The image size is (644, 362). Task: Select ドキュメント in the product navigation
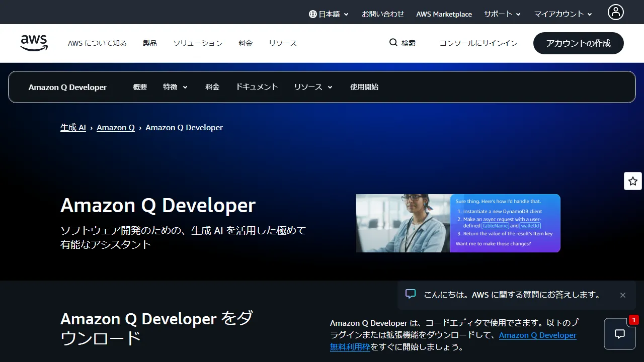257,86
